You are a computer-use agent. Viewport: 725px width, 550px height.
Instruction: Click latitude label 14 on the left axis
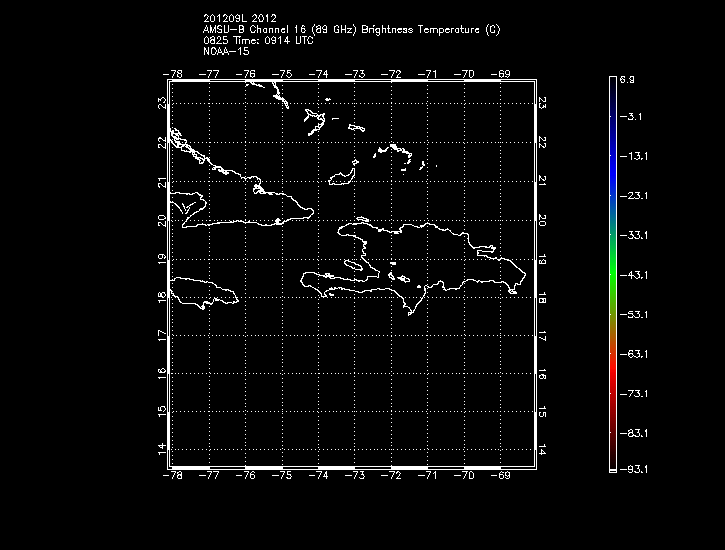(162, 449)
